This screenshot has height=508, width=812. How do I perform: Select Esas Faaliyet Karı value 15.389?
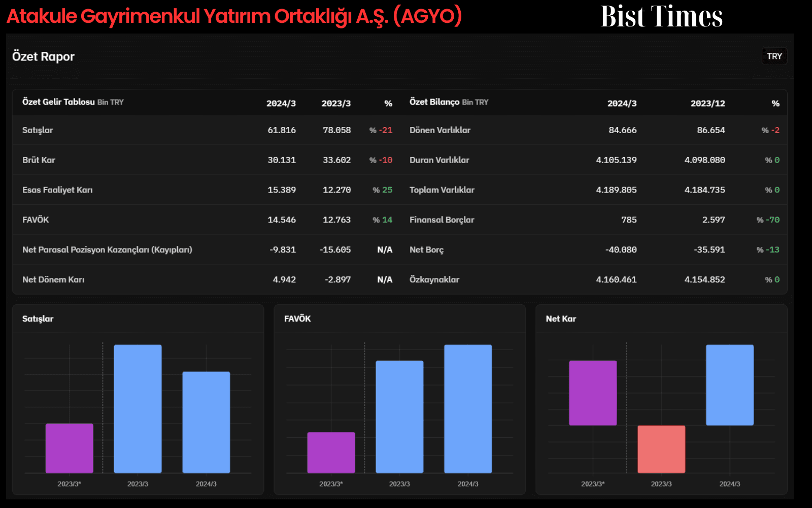282,190
